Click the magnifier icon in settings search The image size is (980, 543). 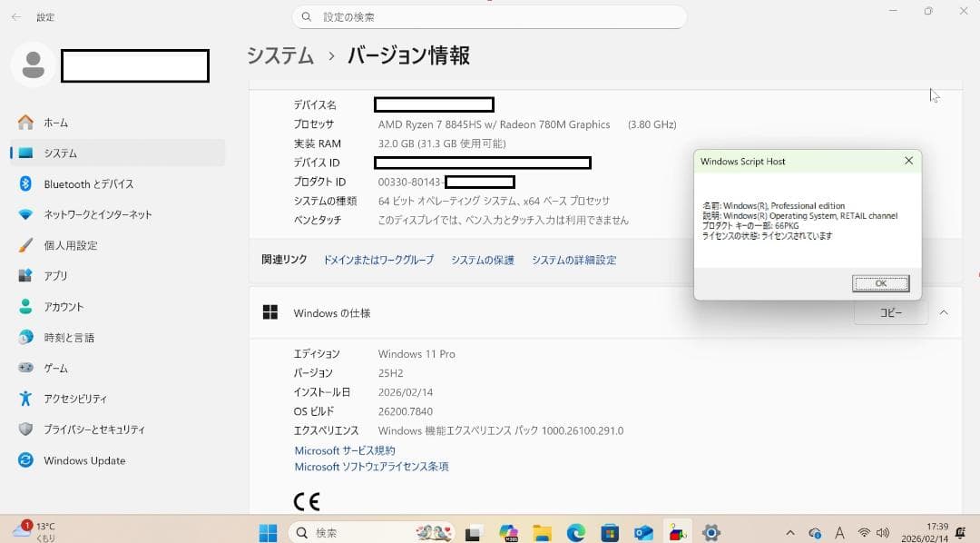pos(307,17)
